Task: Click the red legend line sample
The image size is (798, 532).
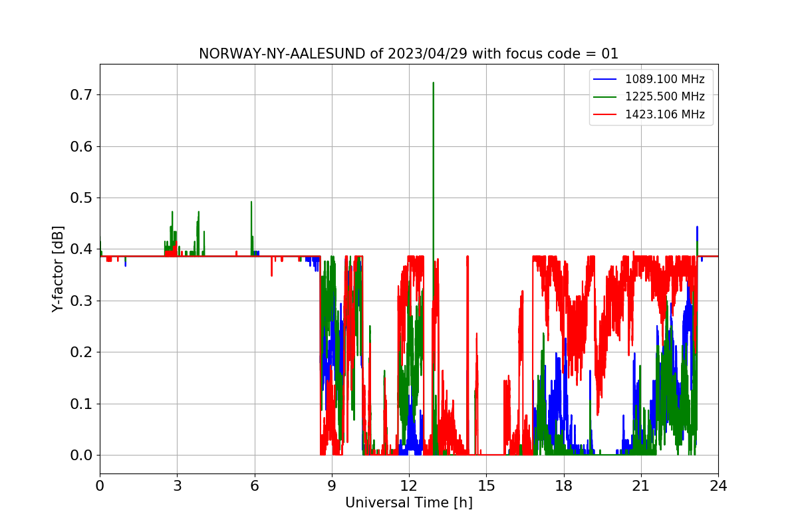Action: [x=606, y=114]
